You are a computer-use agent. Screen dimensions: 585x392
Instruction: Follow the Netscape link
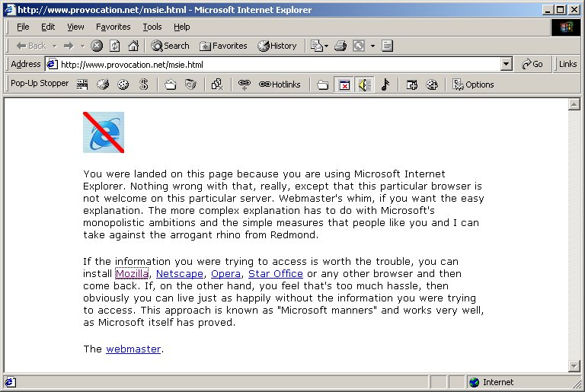[180, 274]
